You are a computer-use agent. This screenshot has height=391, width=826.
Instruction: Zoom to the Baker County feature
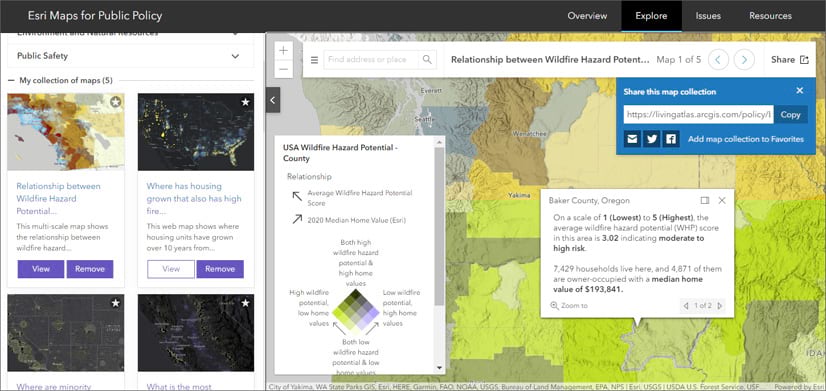(569, 305)
